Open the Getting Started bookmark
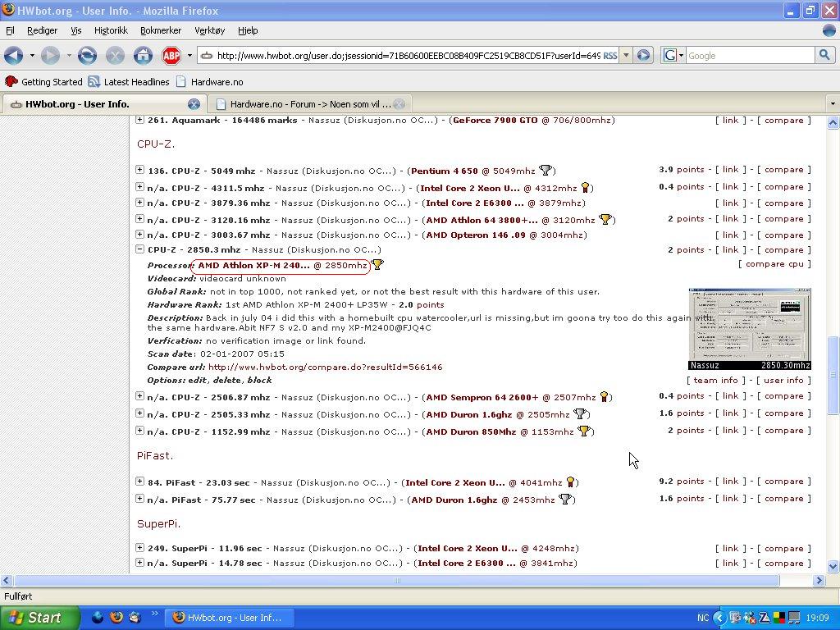The height and width of the screenshot is (630, 840). [x=43, y=82]
